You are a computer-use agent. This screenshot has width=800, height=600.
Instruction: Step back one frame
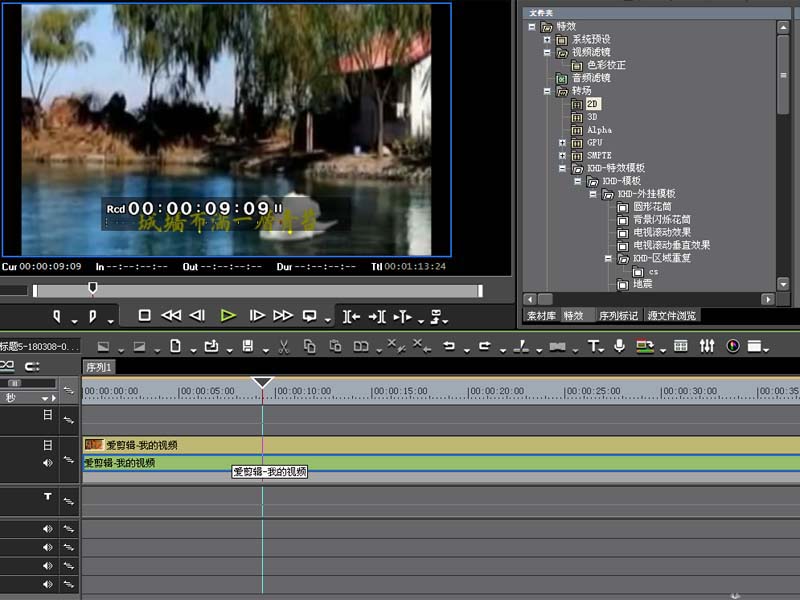pos(197,316)
